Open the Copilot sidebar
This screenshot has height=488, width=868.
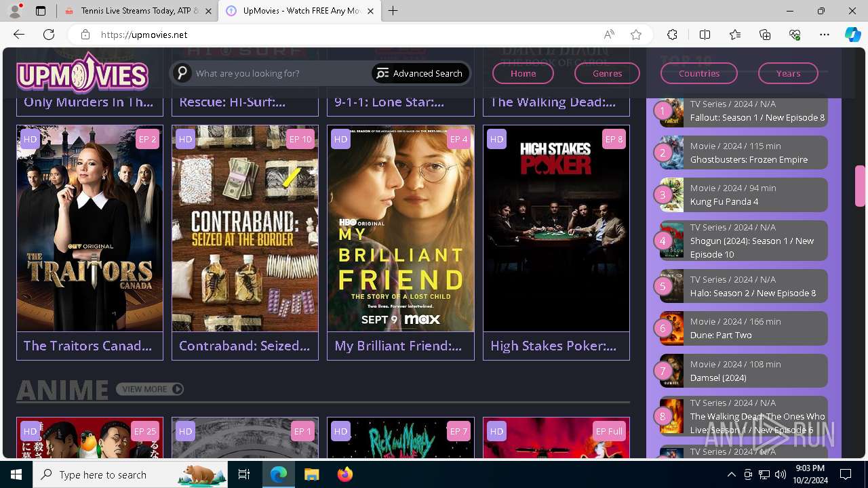[852, 35]
